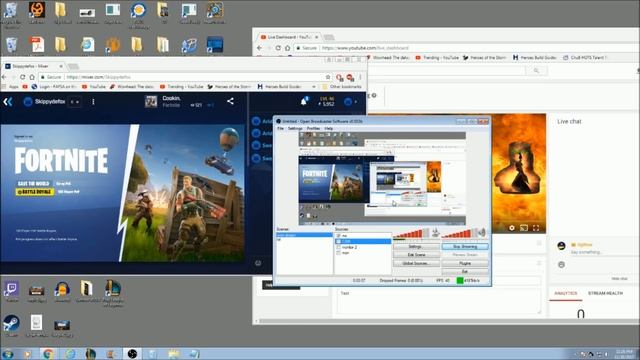This screenshot has height=360, width=640.
Task: Open Help menu in OBS
Action: pos(329,129)
